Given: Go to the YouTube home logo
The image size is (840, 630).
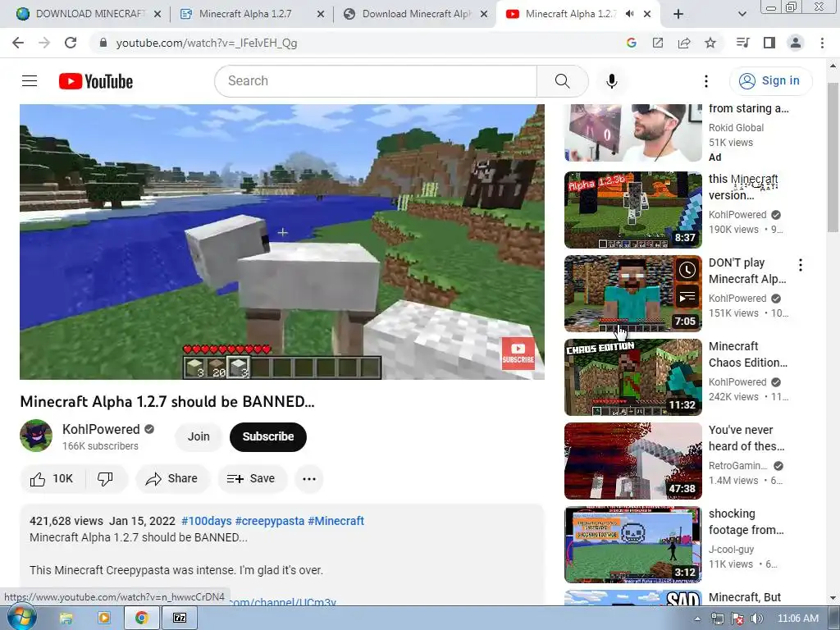Looking at the screenshot, I should tap(96, 81).
